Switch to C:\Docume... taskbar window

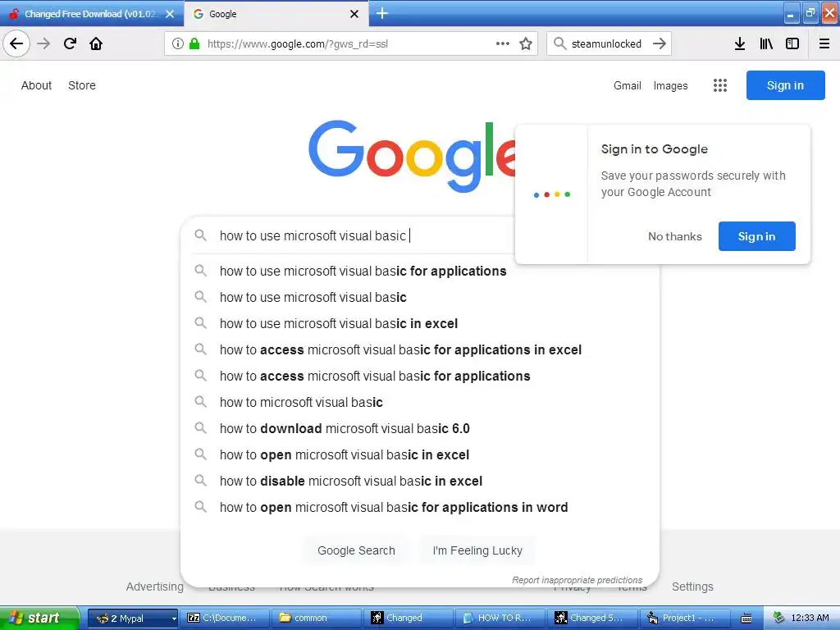pyautogui.click(x=224, y=618)
